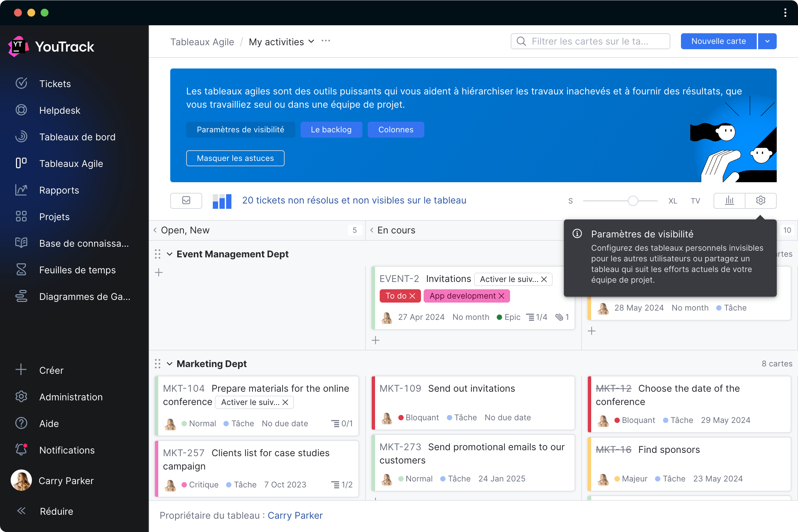This screenshot has height=532, width=798.
Task: Drag the S to XL card size slider
Action: pyautogui.click(x=633, y=201)
